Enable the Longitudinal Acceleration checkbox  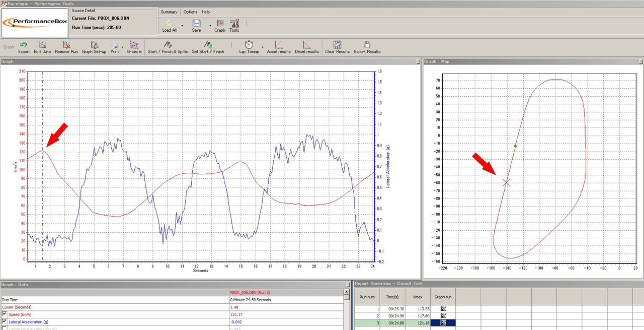(x=5, y=328)
